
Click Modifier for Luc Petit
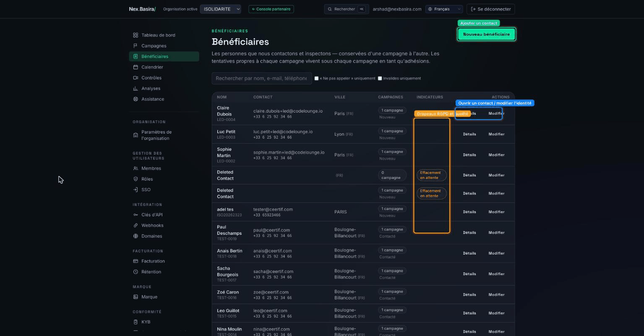[496, 134]
